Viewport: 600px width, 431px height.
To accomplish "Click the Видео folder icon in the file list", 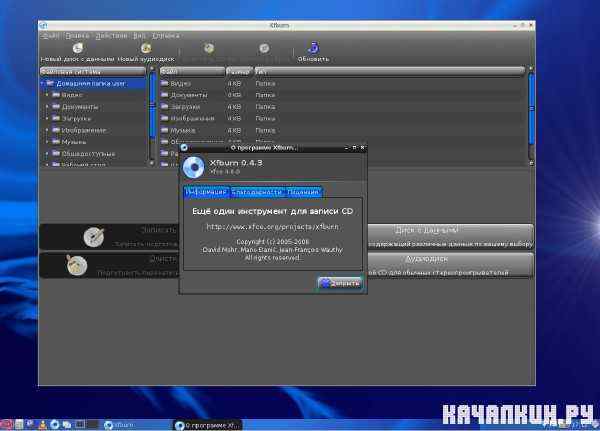I will click(x=165, y=83).
